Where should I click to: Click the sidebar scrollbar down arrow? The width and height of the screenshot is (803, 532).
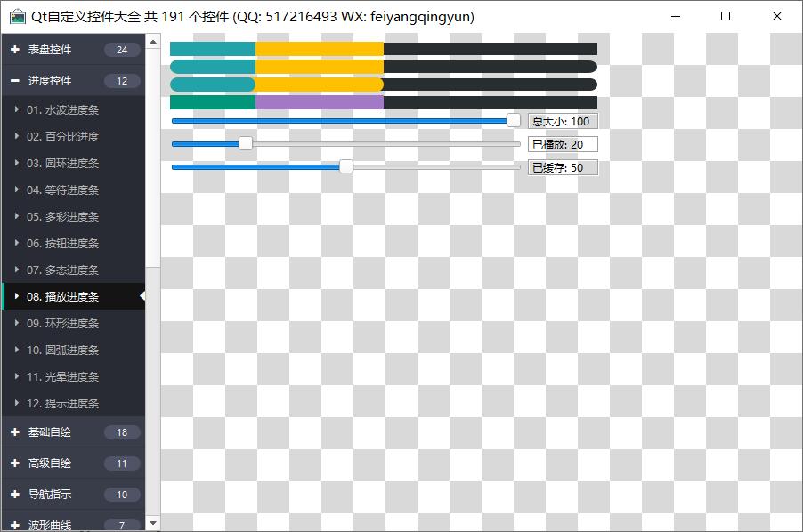[152, 523]
